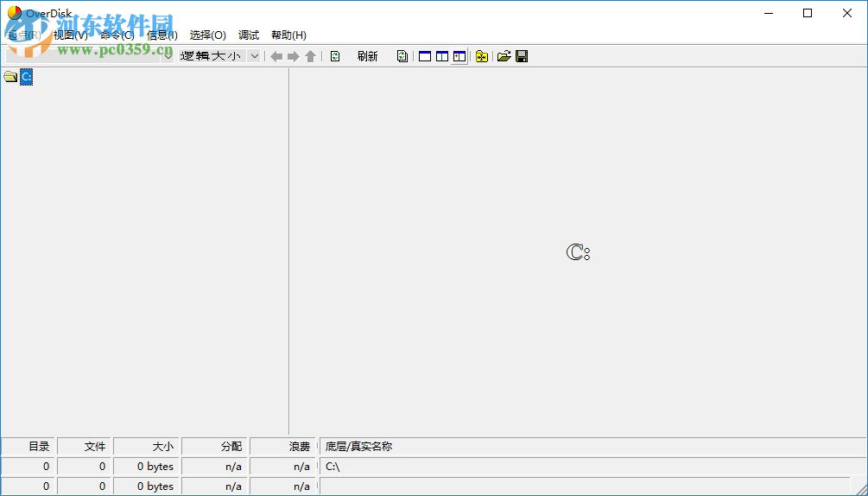Open the 视图(V) menu

(71, 35)
